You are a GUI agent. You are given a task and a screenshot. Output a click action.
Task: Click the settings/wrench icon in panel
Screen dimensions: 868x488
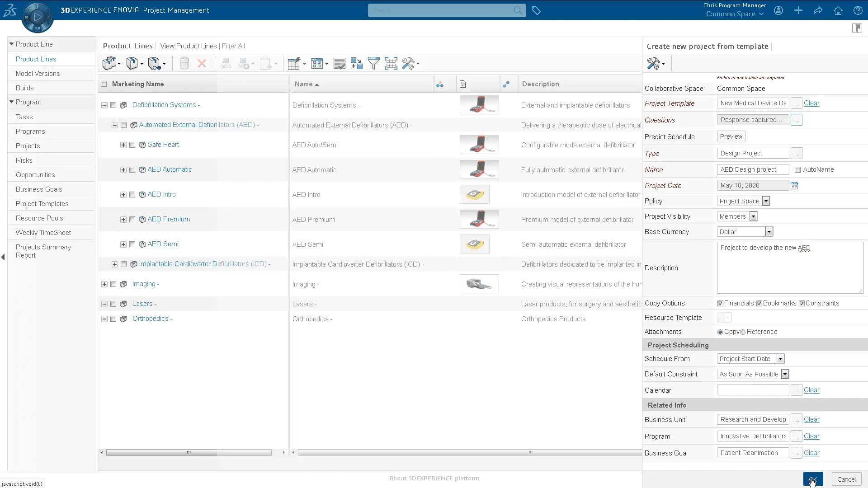(653, 63)
